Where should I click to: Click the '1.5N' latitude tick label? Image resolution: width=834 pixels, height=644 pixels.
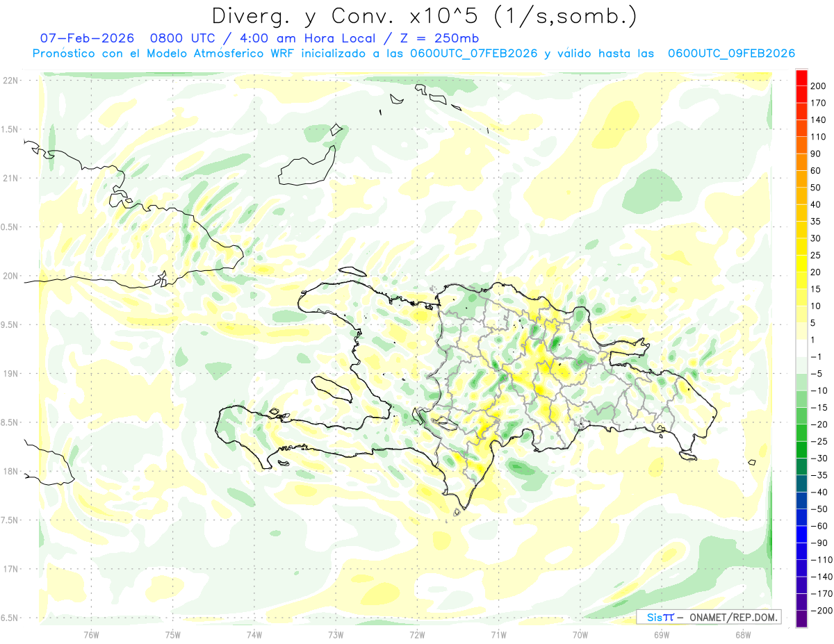click(10, 129)
